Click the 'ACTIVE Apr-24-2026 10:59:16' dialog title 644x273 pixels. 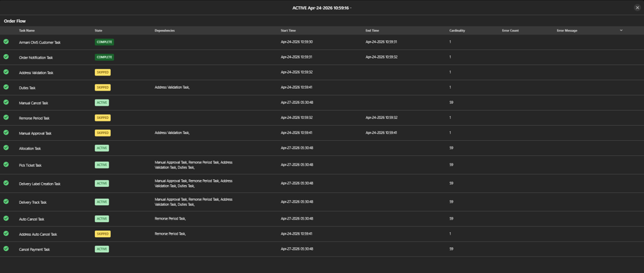tap(321, 8)
